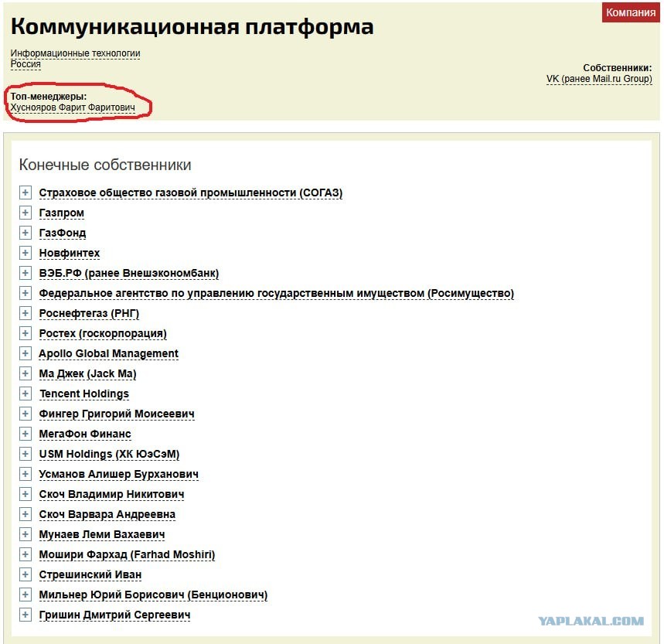
Task: Open the Информационные технологии link
Action: 76,53
